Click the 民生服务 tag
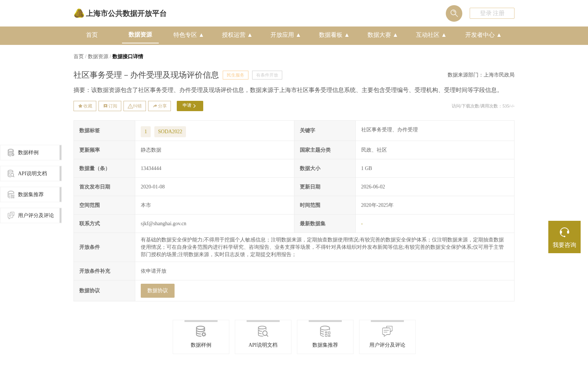Viewport: 588px width, 368px height. (x=236, y=75)
